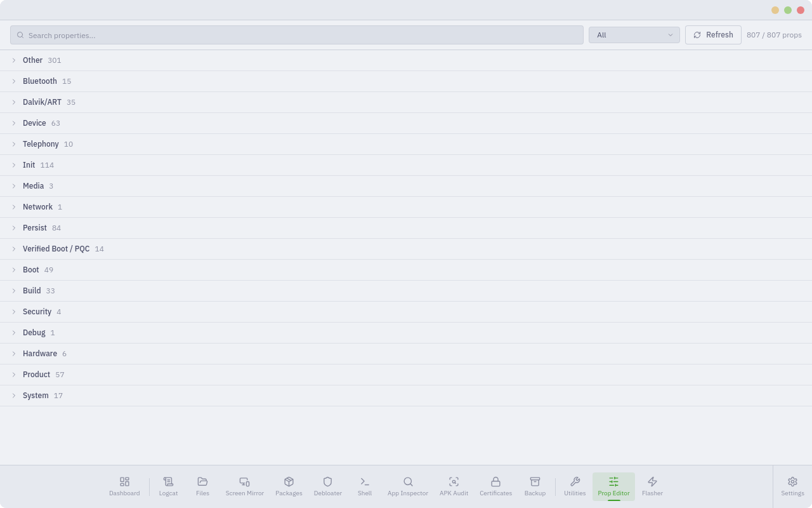This screenshot has height=508, width=812.
Task: Expand the Init group chevron
Action: click(14, 165)
